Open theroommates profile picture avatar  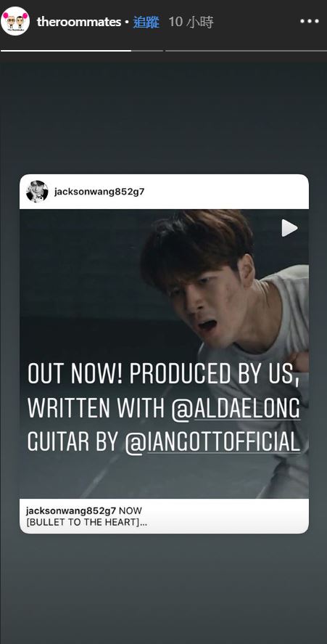coord(16,21)
